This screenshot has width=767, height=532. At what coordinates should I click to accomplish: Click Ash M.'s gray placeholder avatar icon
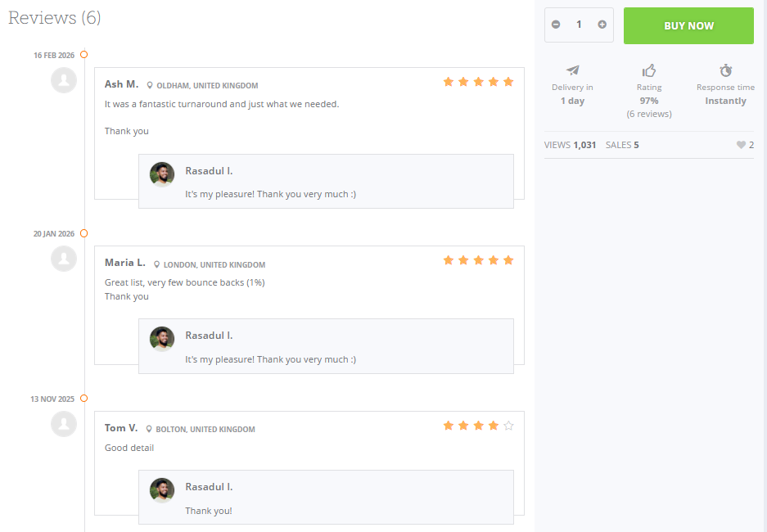coord(64,80)
